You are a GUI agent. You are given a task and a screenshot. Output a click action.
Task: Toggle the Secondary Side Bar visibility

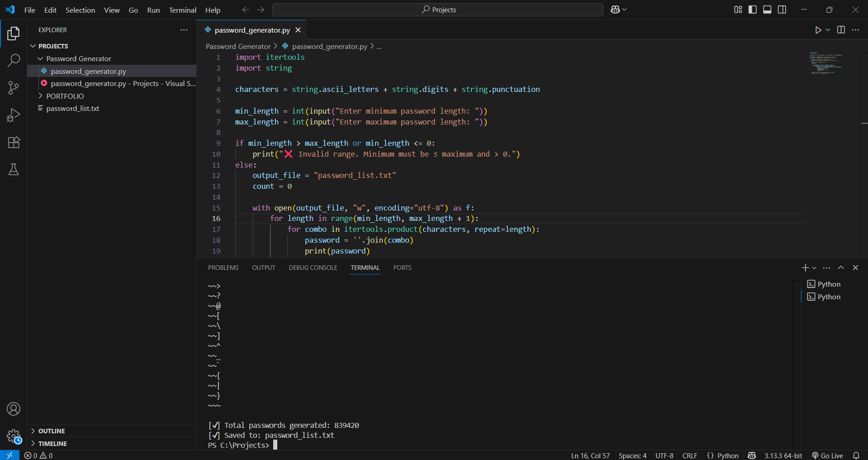click(x=782, y=10)
